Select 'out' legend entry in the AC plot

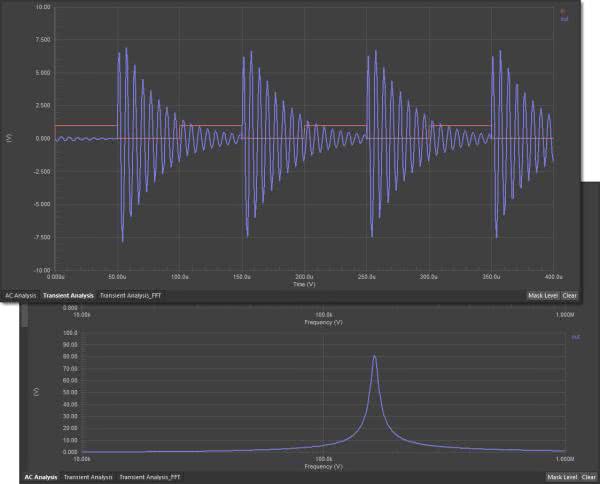pos(576,337)
